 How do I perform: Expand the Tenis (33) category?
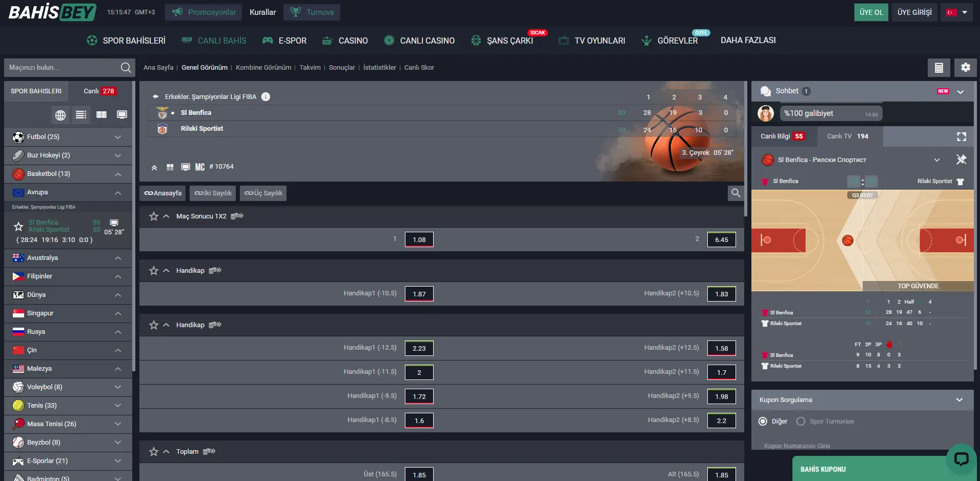click(68, 406)
